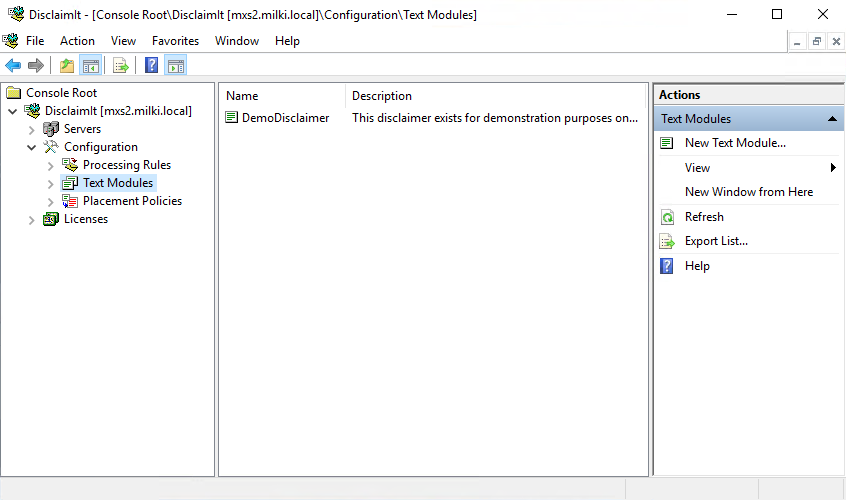The height and width of the screenshot is (500, 846).
Task: Select Licenses tree label
Action: [x=86, y=219]
